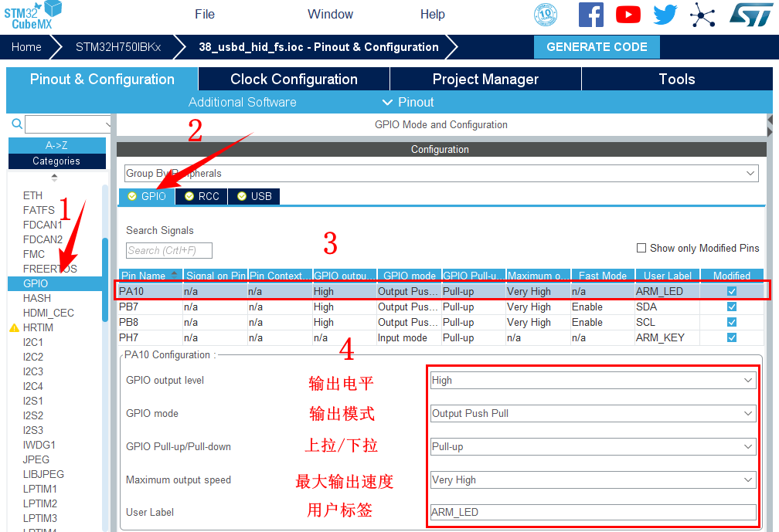
Task: Click the ST logo icon
Action: [x=746, y=15]
